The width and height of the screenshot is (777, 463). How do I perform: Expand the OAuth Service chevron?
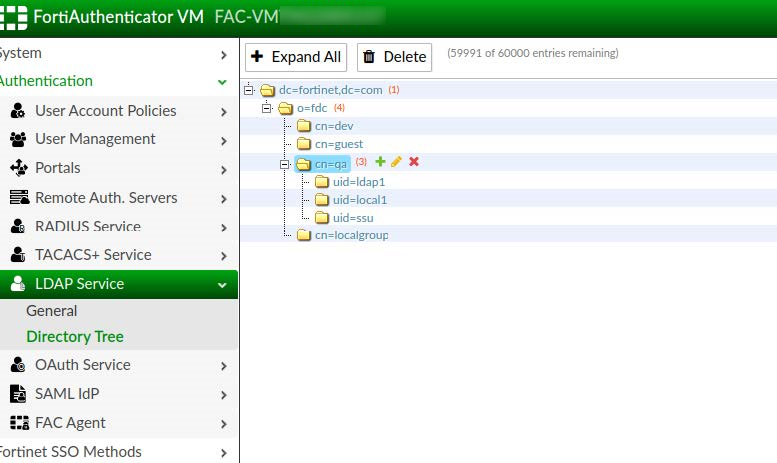click(223, 366)
